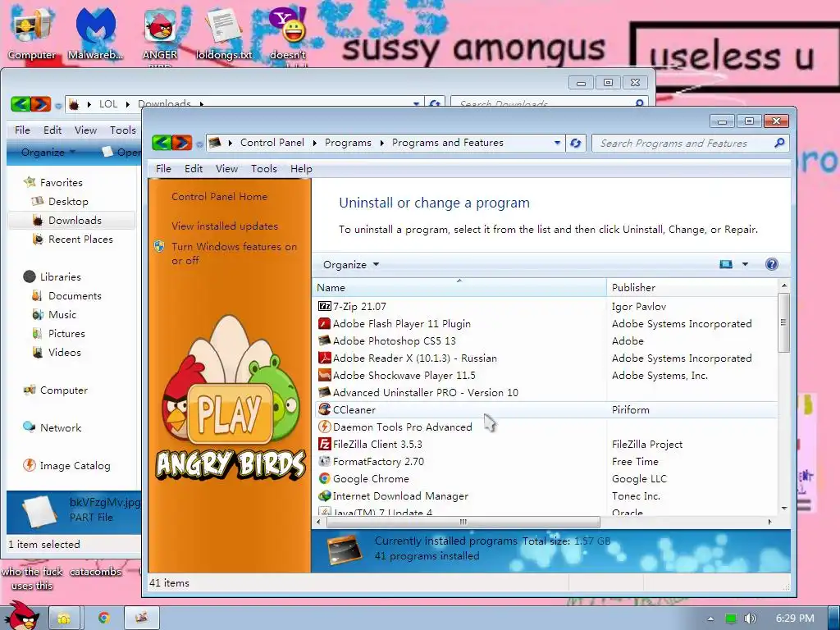
Task: Click the change view icon
Action: [x=726, y=264]
